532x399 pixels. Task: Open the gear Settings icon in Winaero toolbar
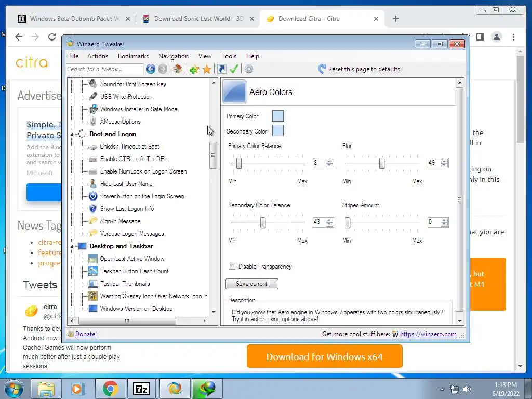pyautogui.click(x=249, y=69)
